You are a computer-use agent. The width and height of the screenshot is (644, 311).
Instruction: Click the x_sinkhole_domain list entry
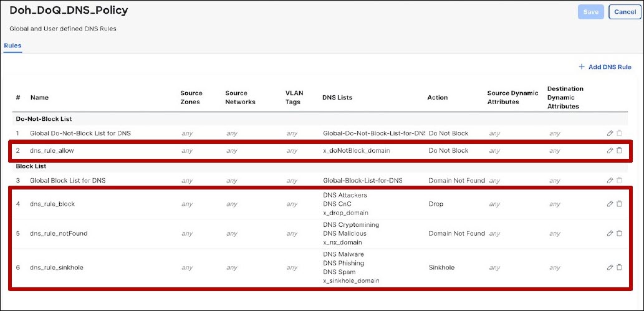point(351,281)
